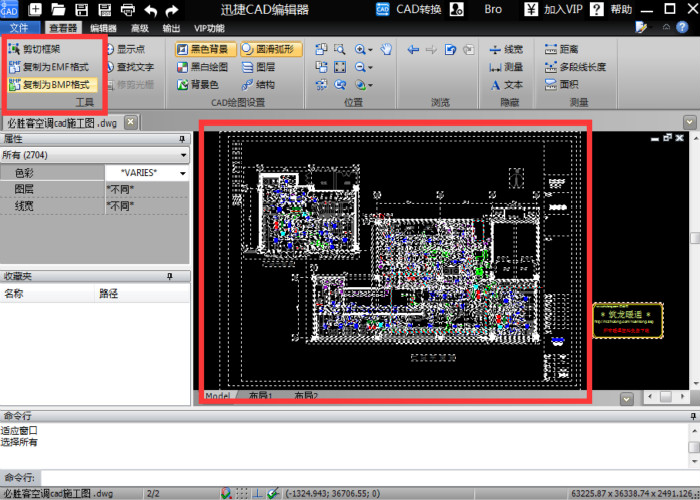Click the drawing horizontal scrollbar thumb
The width and height of the screenshot is (700, 500).
point(666,396)
